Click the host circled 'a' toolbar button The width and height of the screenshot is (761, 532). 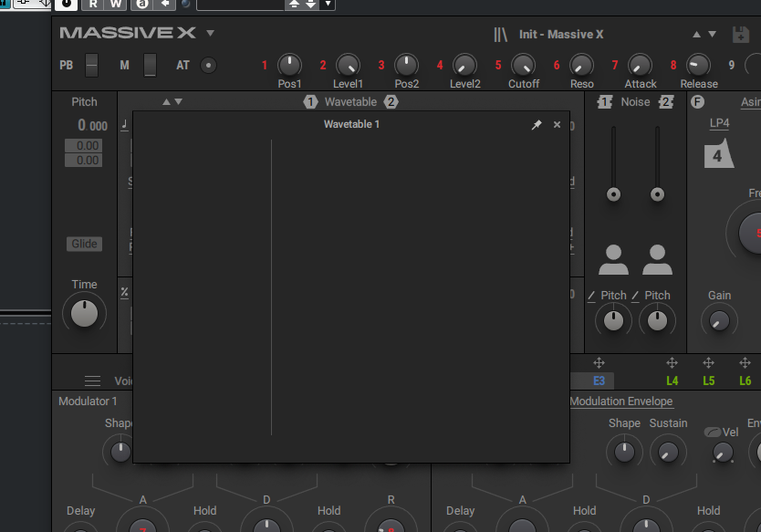tap(142, 5)
